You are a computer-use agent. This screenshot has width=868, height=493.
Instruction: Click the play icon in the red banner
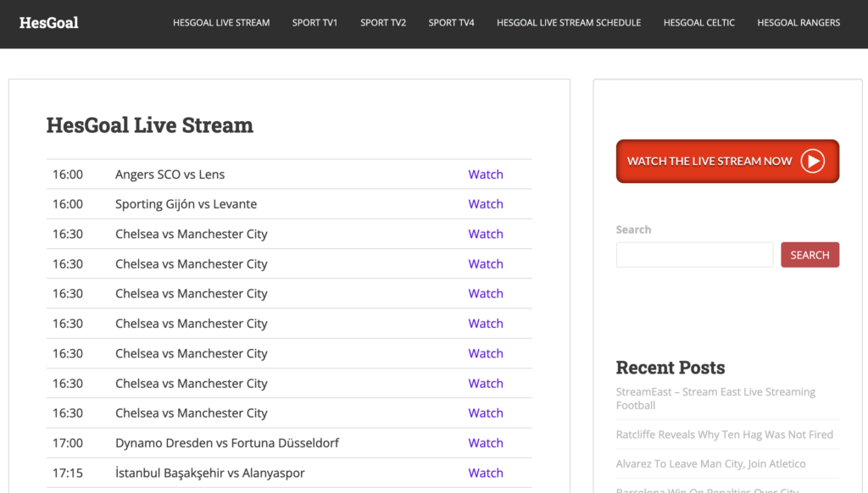pyautogui.click(x=813, y=161)
